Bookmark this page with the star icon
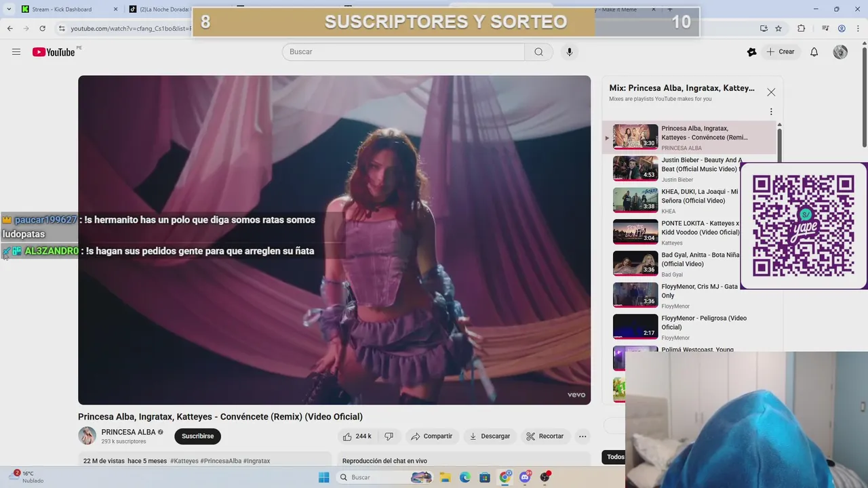Viewport: 868px width, 488px height. point(778,28)
